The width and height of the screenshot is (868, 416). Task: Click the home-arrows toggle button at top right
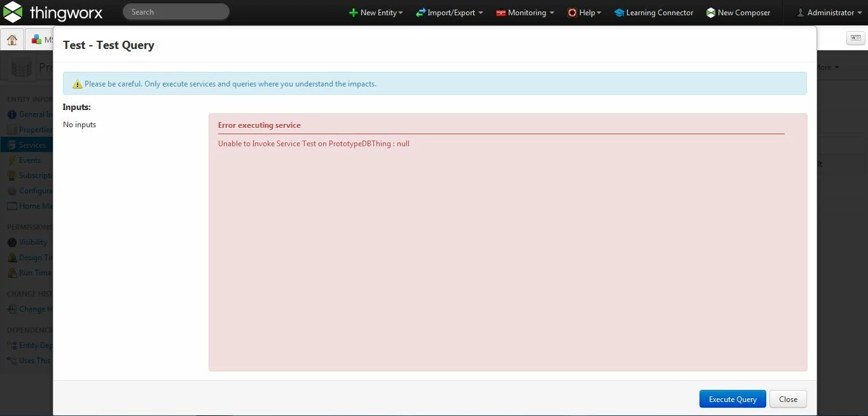[x=855, y=38]
